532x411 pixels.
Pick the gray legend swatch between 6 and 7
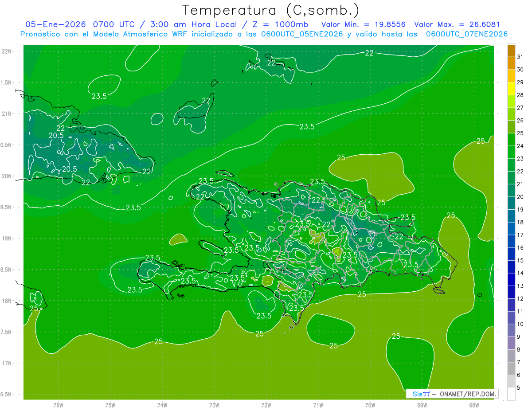511,368
